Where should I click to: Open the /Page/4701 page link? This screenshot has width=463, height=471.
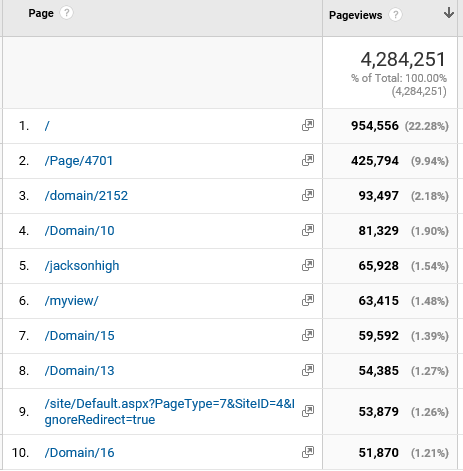coord(79,161)
